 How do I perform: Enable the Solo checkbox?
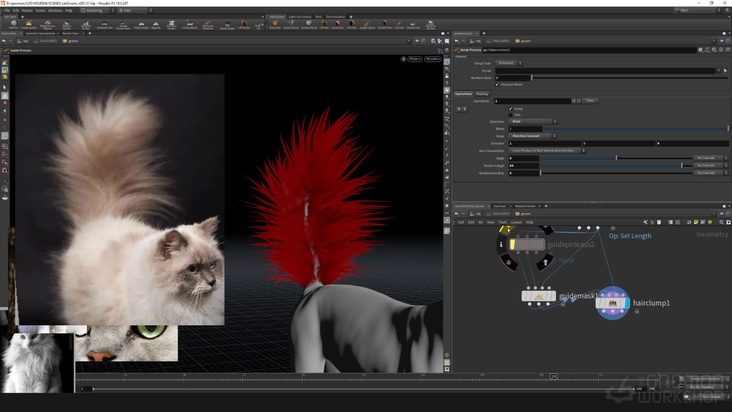511,115
